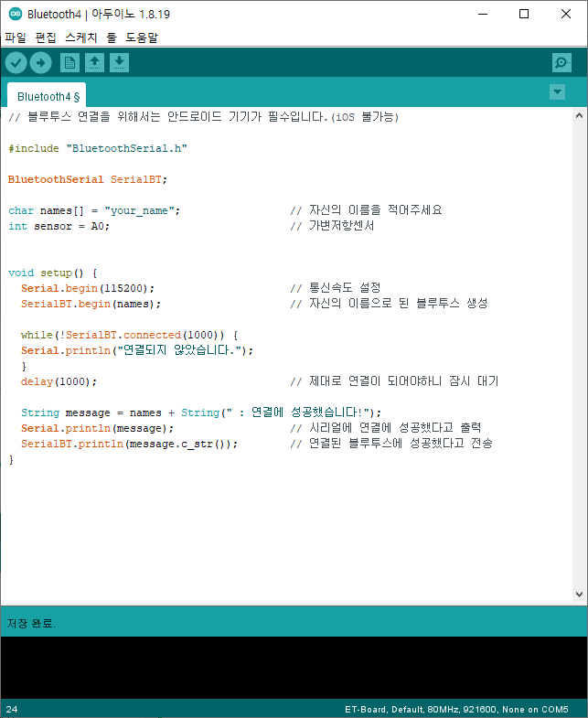This screenshot has height=718, width=588.
Task: Click the while(!SerialBT.connected(1000)) line
Action: pos(129,335)
